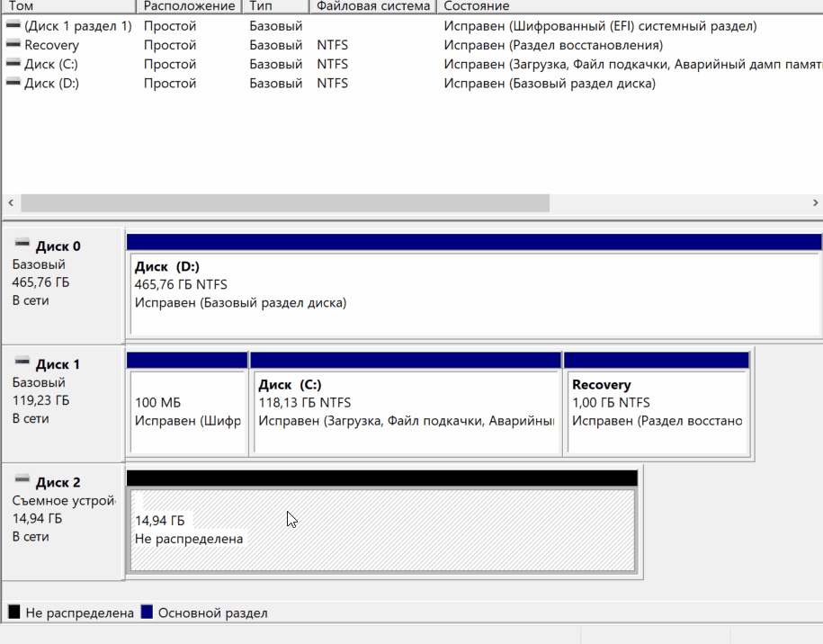Viewport: 823px width, 644px height.
Task: Click the Тип column header
Action: [x=274, y=6]
